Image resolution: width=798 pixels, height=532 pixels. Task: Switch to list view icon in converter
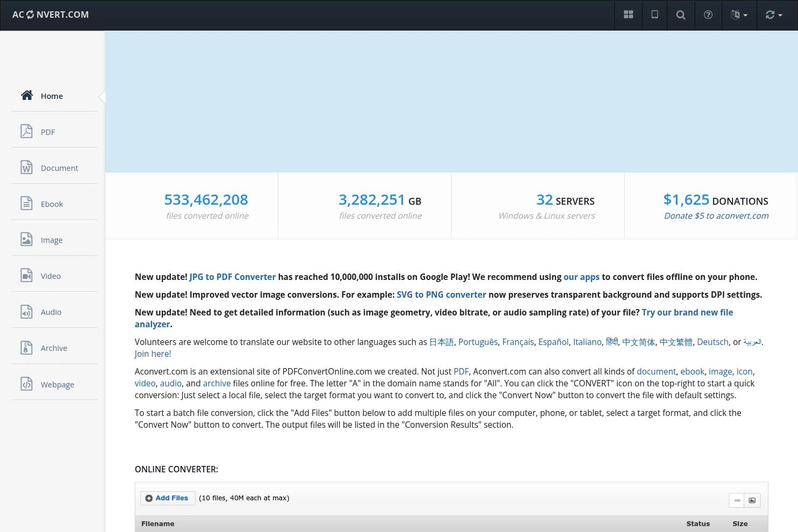tap(737, 500)
